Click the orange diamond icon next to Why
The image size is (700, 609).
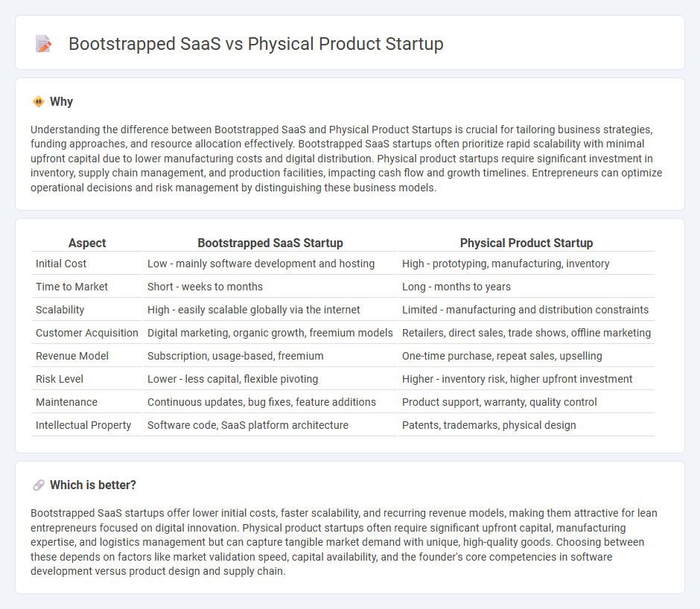pyautogui.click(x=39, y=101)
